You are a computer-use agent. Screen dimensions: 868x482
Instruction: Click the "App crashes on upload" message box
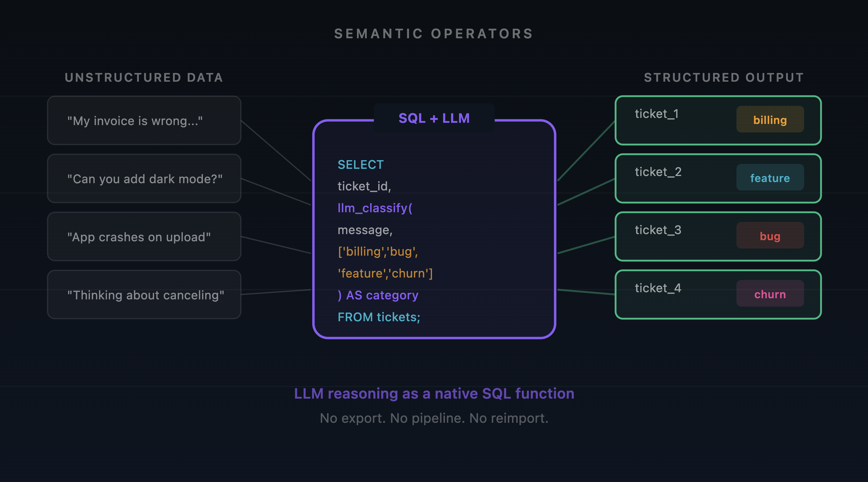click(x=144, y=237)
